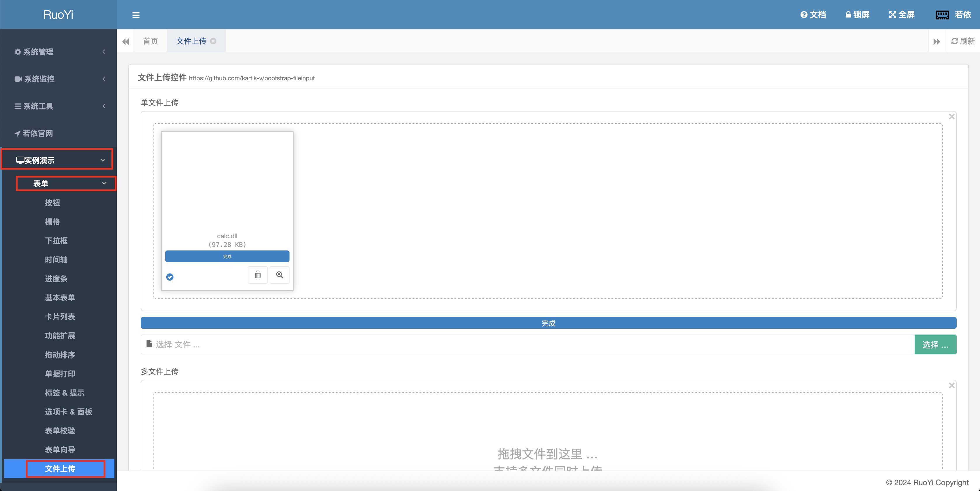The width and height of the screenshot is (980, 491).
Task: Switch to the 首页 tab
Action: [150, 41]
